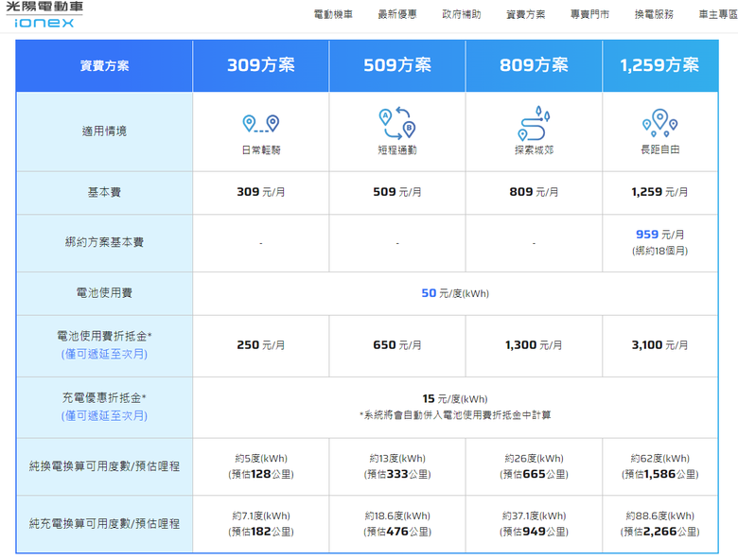738x560 pixels.
Task: Click the 長距自由 multi-pin icon
Action: coord(659,123)
